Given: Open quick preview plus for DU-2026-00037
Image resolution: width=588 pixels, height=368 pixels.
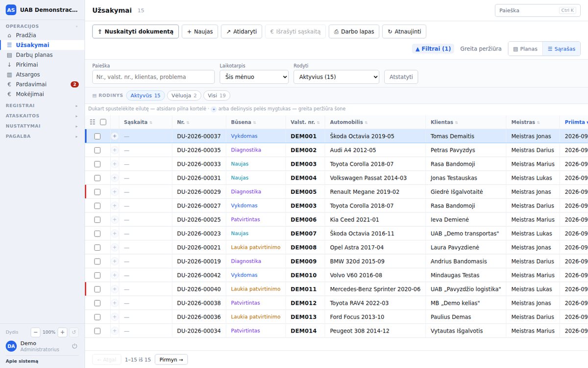Looking at the screenshot, I should click(115, 136).
